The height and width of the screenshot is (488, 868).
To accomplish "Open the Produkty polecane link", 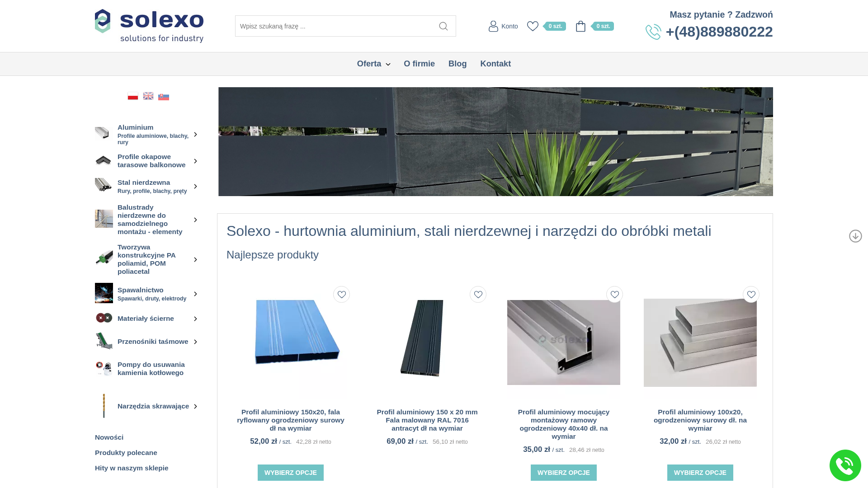I will 126,453.
